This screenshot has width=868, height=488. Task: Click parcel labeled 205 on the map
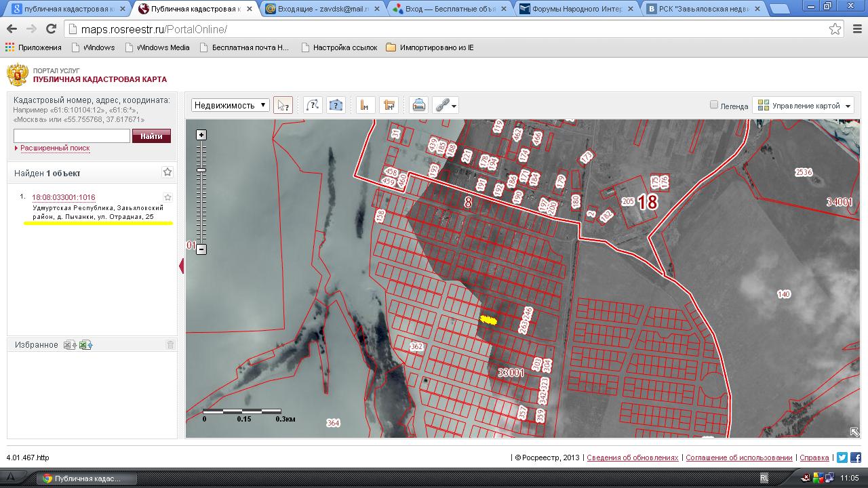[x=627, y=201]
